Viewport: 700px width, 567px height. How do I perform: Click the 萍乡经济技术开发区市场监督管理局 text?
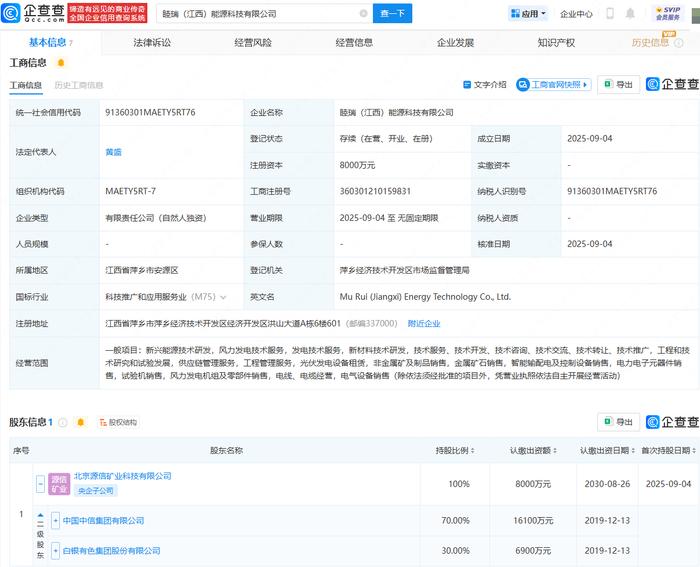[x=404, y=271]
